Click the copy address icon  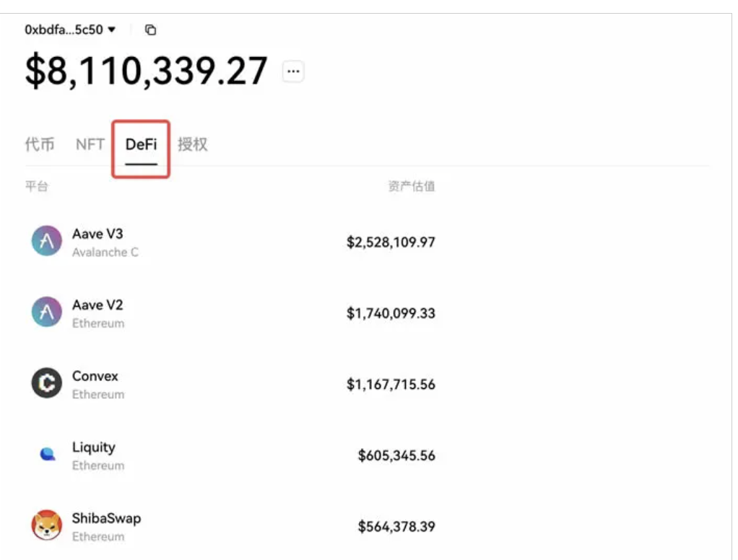(x=150, y=30)
